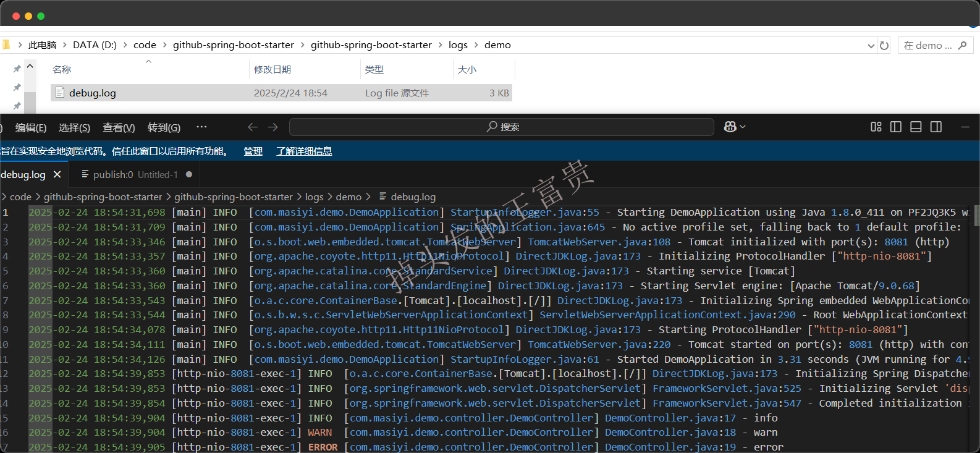Image resolution: width=980 pixels, height=453 pixels.
Task: Open the ellipsis overflow menu in VS Code
Action: click(x=201, y=127)
